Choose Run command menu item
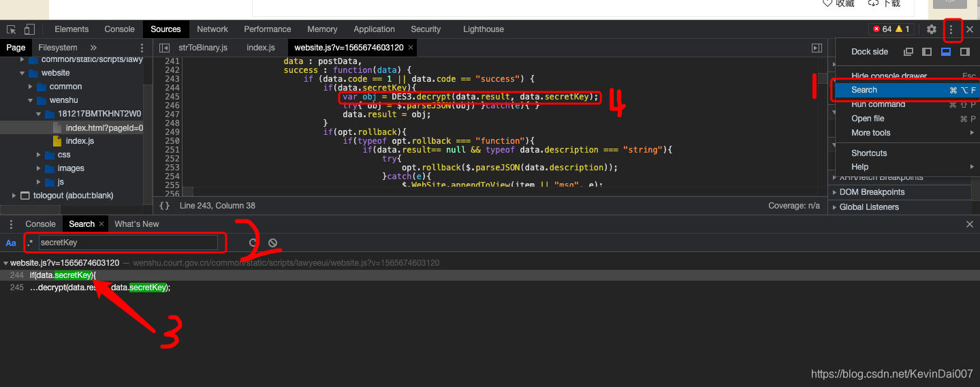This screenshot has height=387, width=980. [x=906, y=104]
